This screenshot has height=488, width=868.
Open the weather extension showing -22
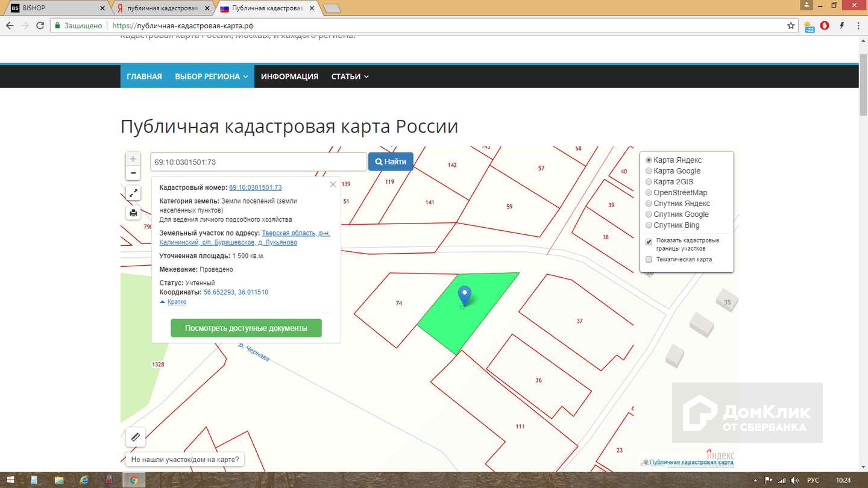[x=809, y=27]
